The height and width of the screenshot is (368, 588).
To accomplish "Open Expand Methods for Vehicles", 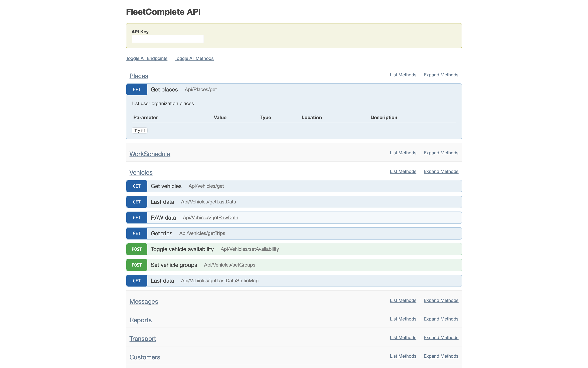I will 441,171.
